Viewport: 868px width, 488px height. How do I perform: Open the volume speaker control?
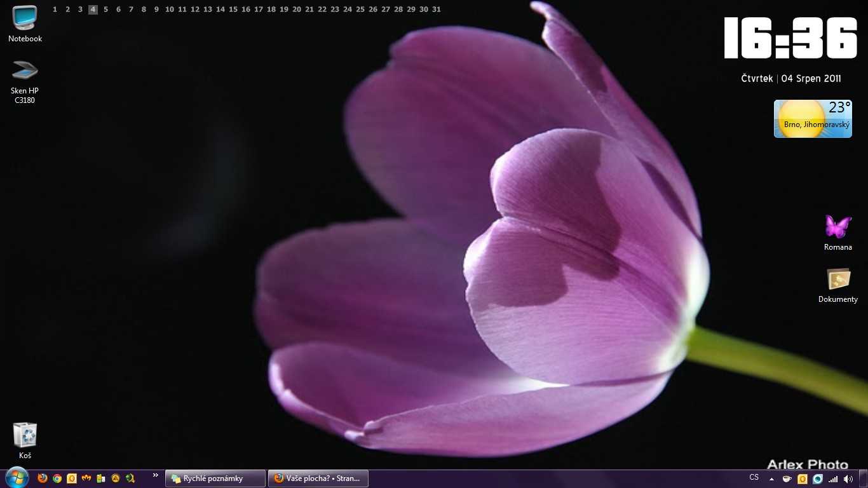848,478
